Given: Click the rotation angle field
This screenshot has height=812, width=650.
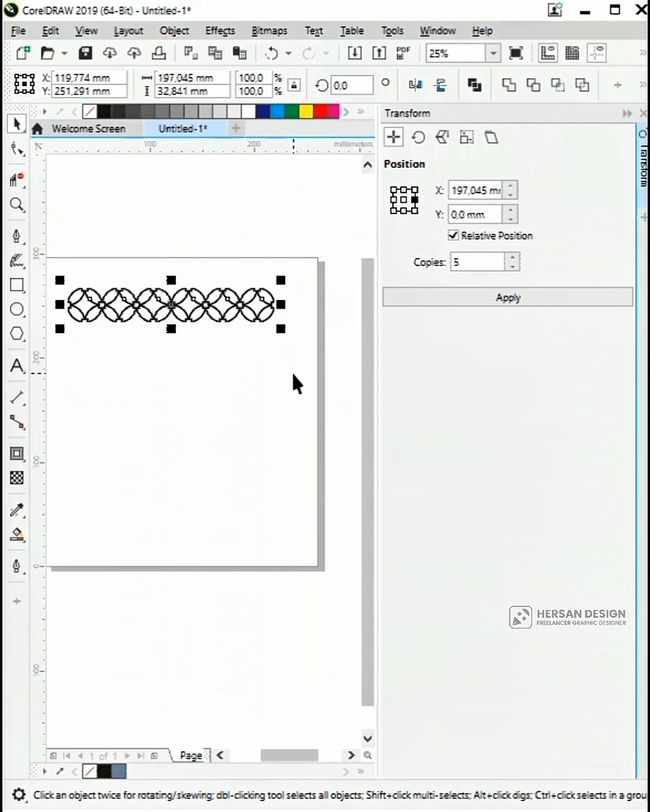Looking at the screenshot, I should [x=352, y=85].
